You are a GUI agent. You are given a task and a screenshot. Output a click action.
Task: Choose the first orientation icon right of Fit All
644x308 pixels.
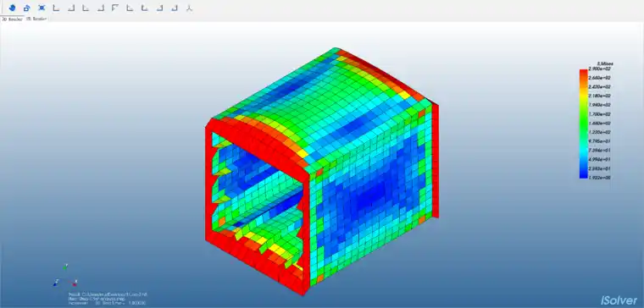[x=56, y=8]
